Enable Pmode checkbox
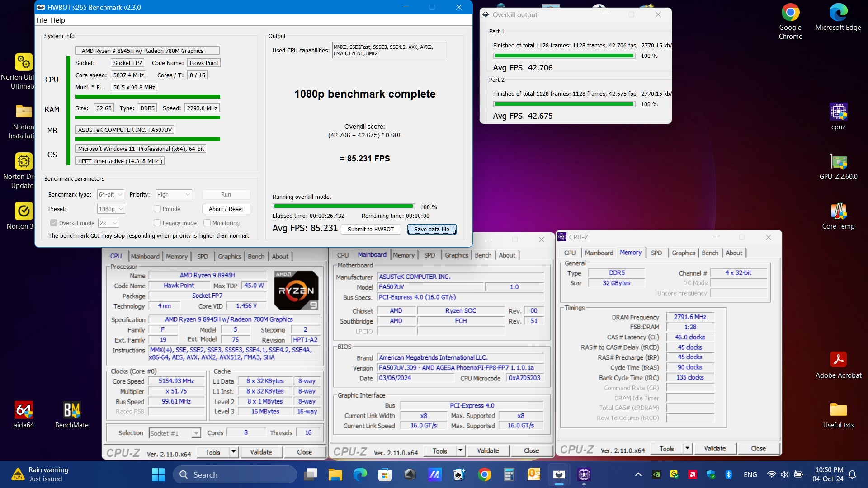This screenshot has width=868, height=488. [157, 209]
